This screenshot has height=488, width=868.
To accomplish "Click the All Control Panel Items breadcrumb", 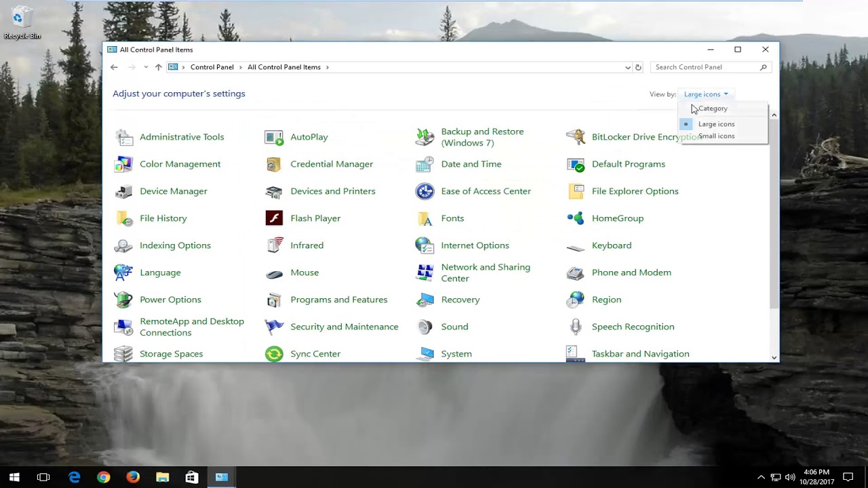I will pyautogui.click(x=284, y=67).
